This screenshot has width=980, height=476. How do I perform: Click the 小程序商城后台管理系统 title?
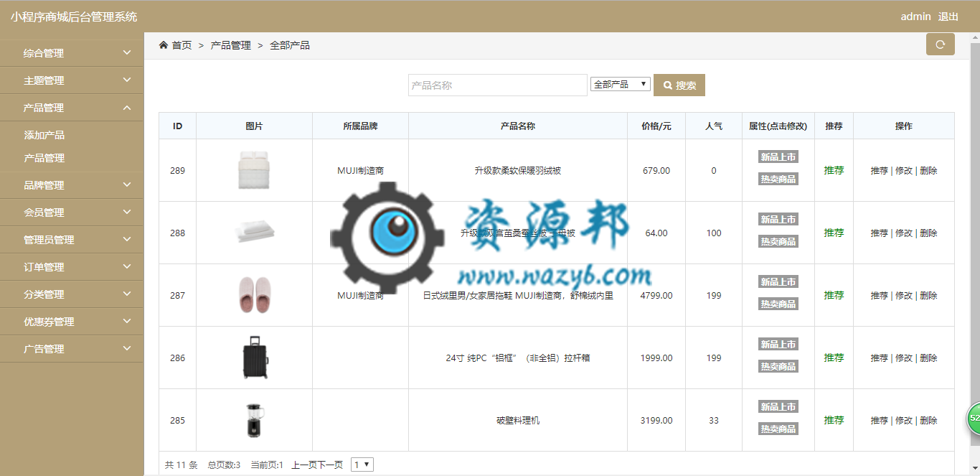[73, 17]
